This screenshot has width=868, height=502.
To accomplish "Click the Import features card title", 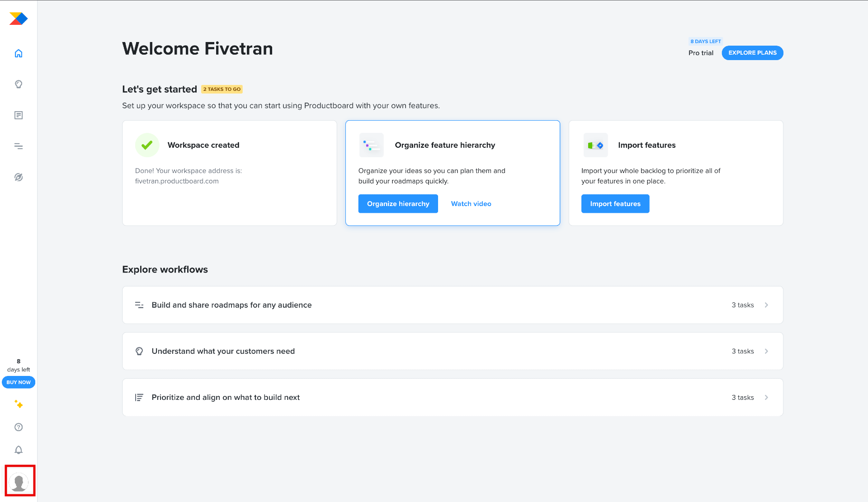I will point(646,145).
